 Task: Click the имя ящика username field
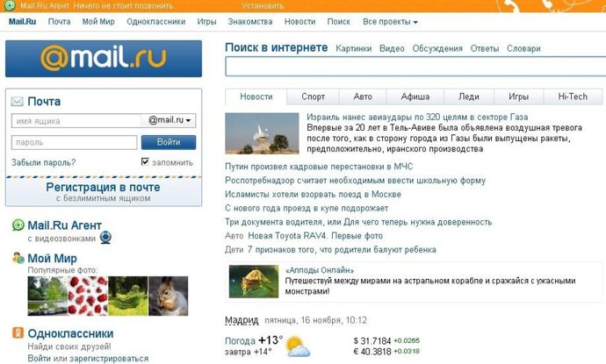click(76, 121)
